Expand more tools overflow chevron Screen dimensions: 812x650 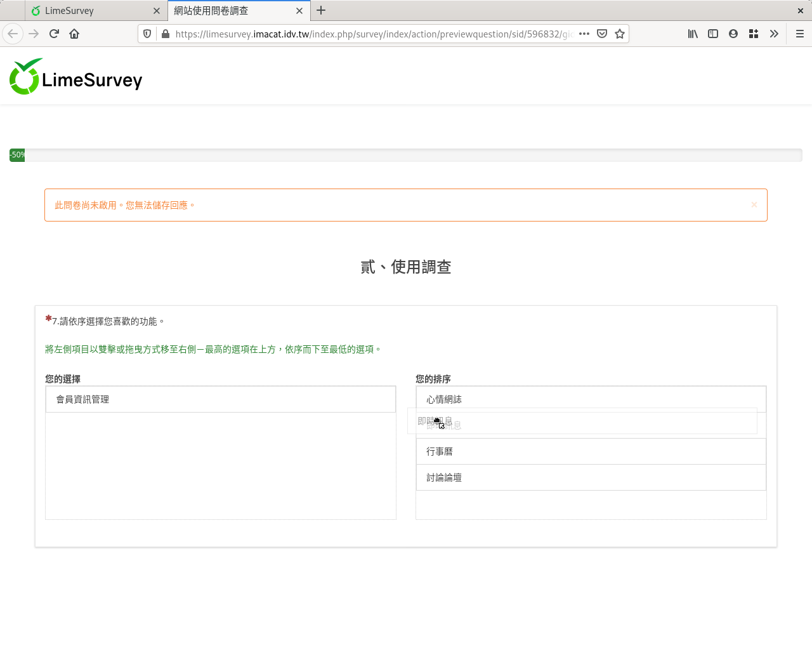[774, 34]
